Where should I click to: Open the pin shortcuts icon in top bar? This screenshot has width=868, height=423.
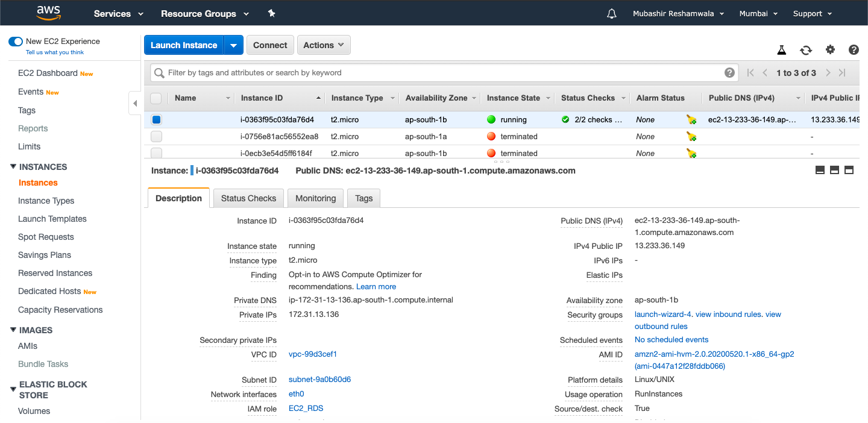(272, 13)
